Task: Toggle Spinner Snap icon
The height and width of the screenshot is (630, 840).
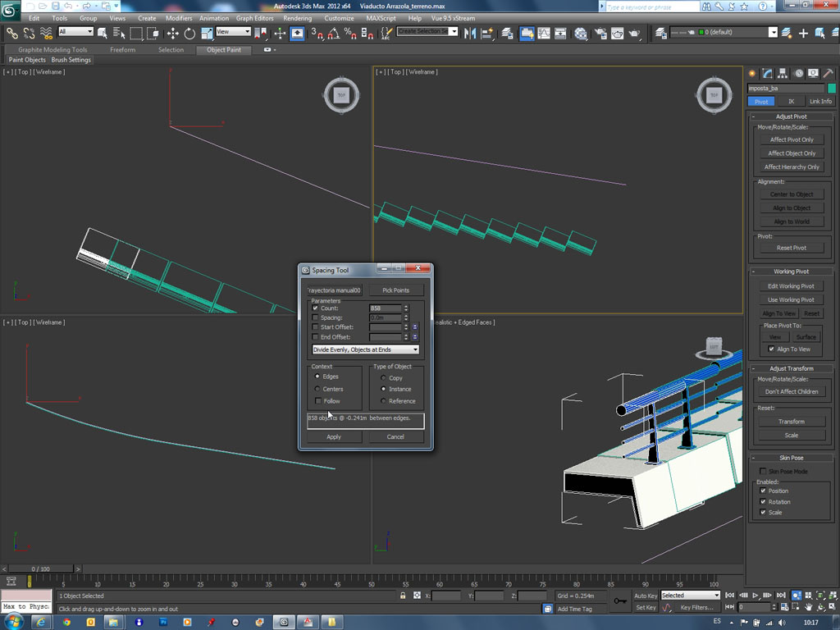Action: coord(367,33)
